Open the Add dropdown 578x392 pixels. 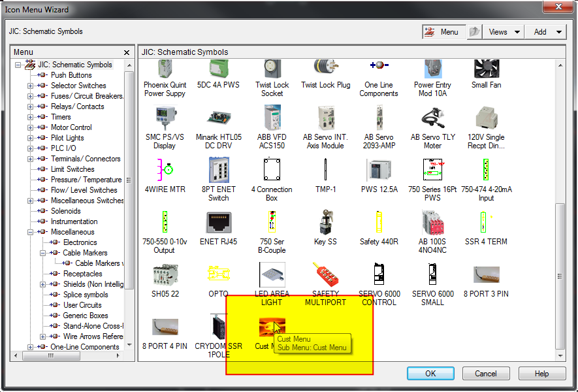point(545,32)
